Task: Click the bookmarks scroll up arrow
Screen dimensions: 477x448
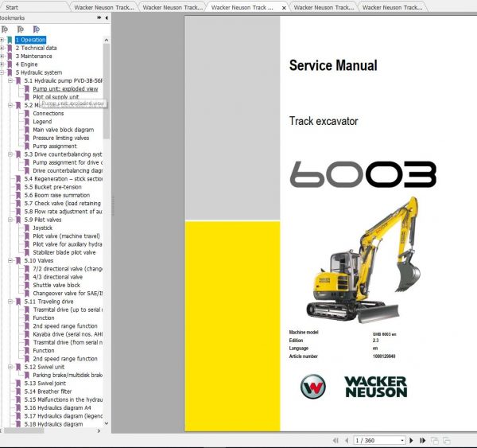Action: click(x=107, y=40)
